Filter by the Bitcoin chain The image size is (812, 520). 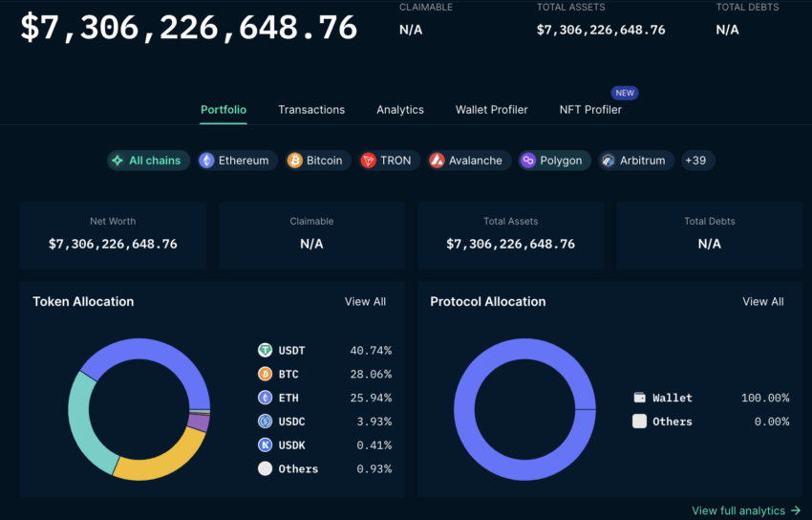pyautogui.click(x=315, y=161)
